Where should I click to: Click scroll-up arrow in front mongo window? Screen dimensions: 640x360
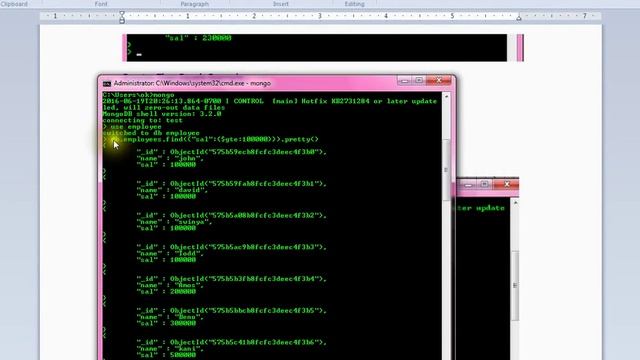tap(446, 97)
